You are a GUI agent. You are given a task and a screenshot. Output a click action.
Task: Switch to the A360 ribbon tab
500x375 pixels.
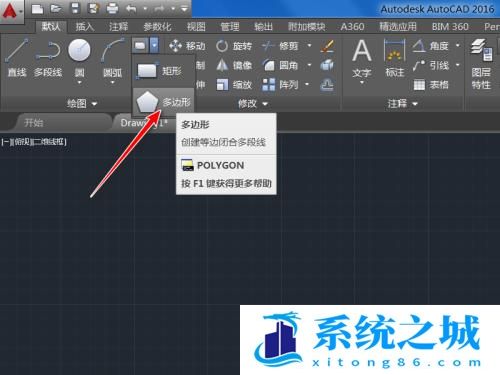pyautogui.click(x=352, y=27)
